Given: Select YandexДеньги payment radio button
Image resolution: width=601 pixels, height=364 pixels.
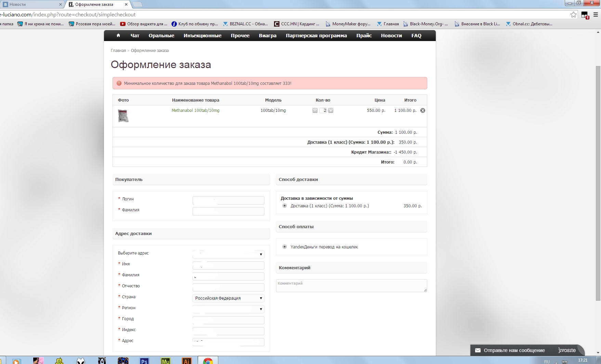Looking at the screenshot, I should tap(285, 247).
